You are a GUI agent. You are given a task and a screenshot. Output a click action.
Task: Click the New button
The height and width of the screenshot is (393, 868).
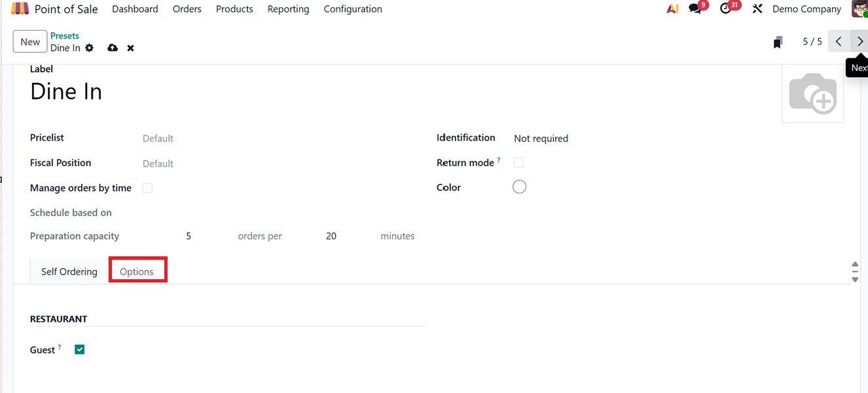click(30, 42)
